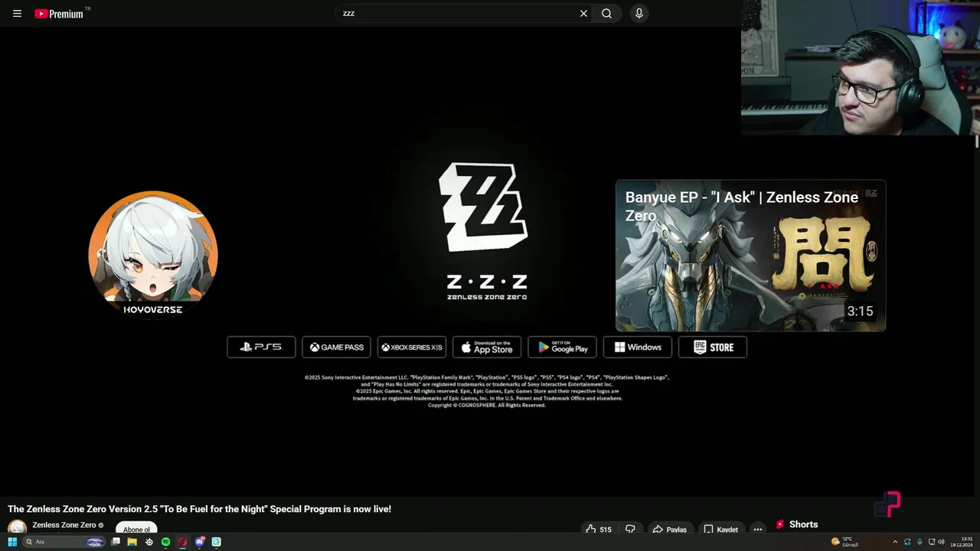Screen dimensions: 980x551
Task: Click the Epic Games Store badge
Action: [x=713, y=347]
